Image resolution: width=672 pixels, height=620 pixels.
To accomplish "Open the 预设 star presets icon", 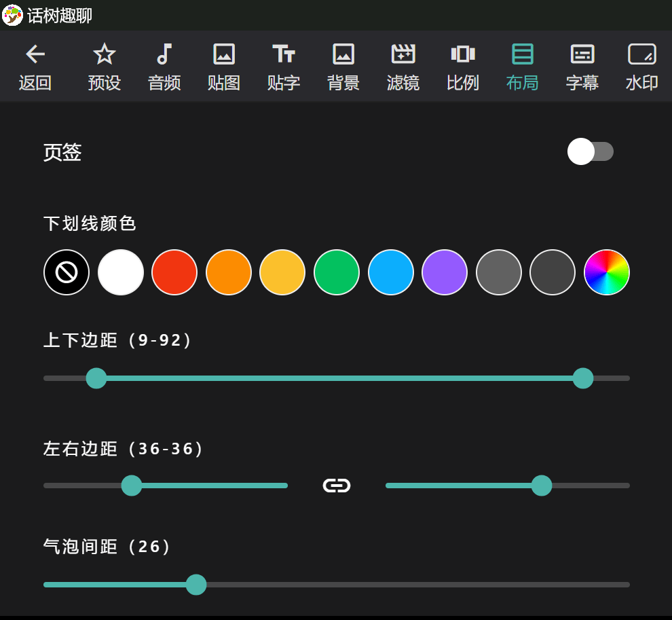I will pyautogui.click(x=105, y=54).
